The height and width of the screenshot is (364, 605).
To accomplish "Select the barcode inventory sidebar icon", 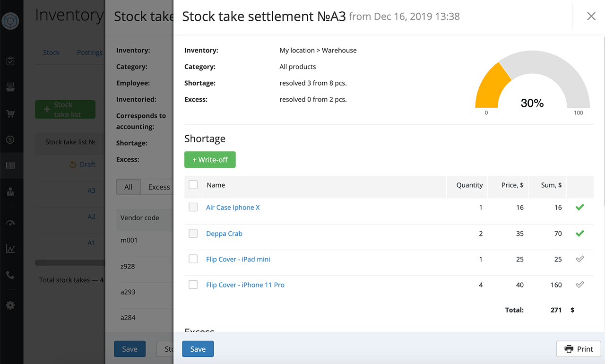I will (10, 166).
